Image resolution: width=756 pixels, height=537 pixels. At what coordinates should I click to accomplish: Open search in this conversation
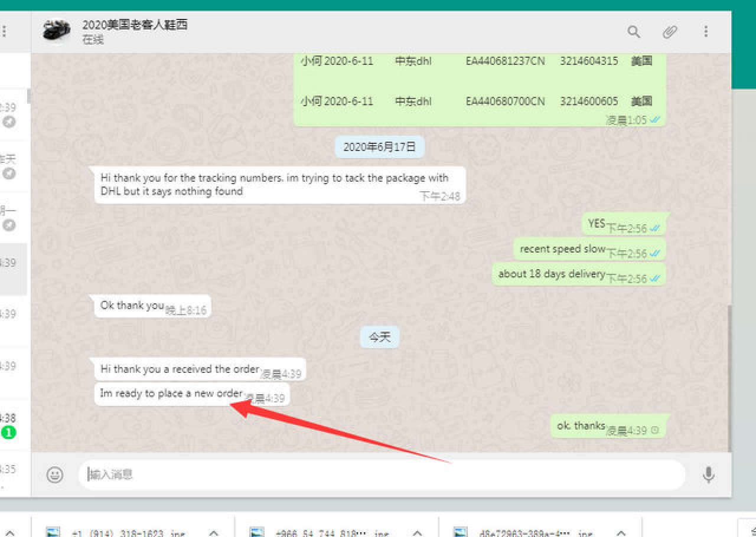[x=634, y=32]
